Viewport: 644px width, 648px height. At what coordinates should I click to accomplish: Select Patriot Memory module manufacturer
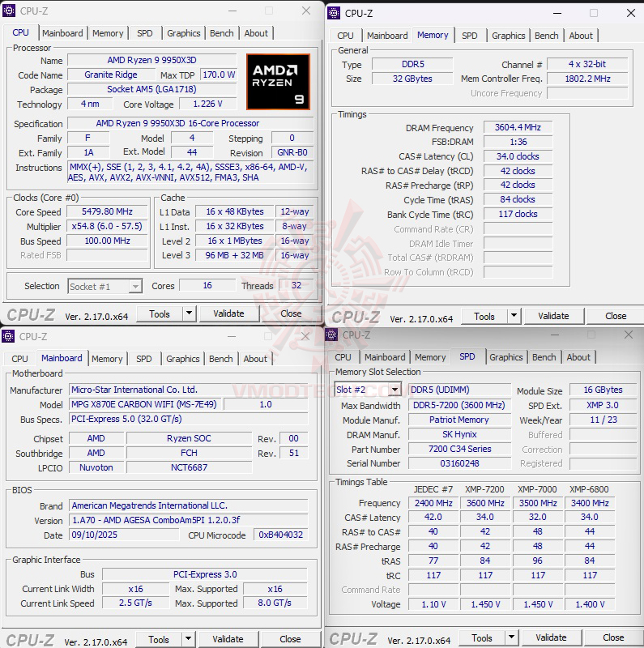[459, 420]
